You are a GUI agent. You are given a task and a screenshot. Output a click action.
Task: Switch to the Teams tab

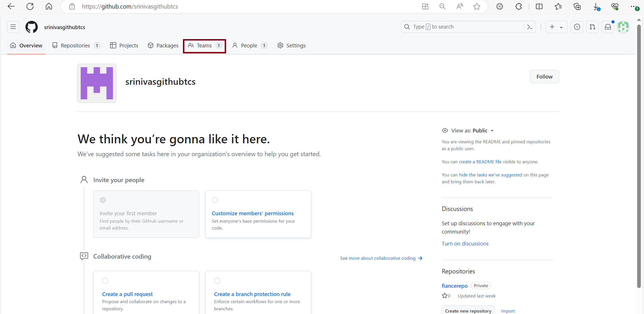point(204,46)
